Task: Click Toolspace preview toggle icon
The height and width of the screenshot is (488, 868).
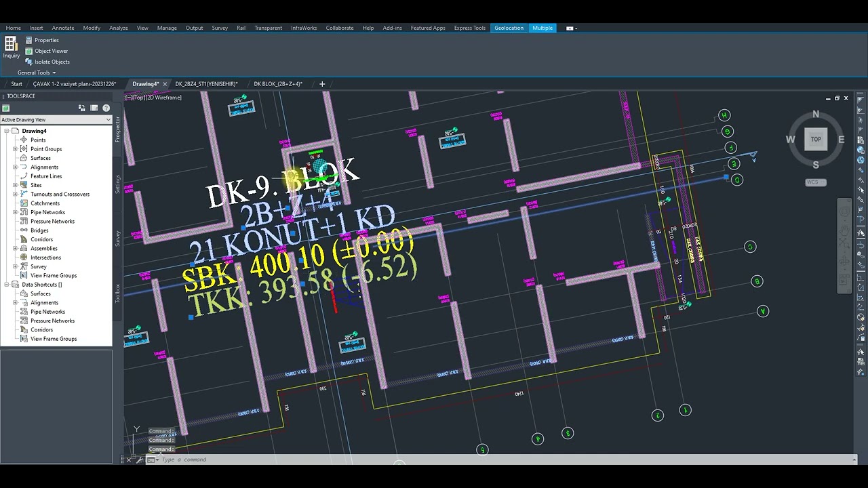Action: 94,108
